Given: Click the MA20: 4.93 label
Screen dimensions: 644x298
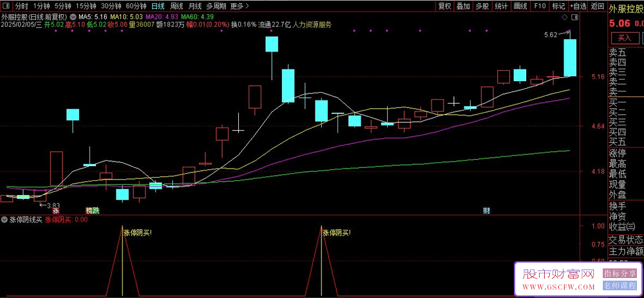Looking at the screenshot, I should tap(162, 17).
